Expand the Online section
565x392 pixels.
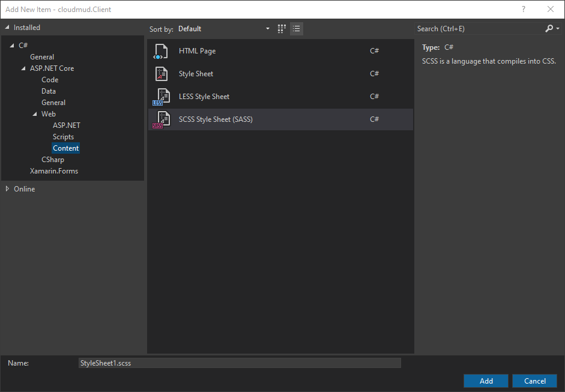point(7,188)
